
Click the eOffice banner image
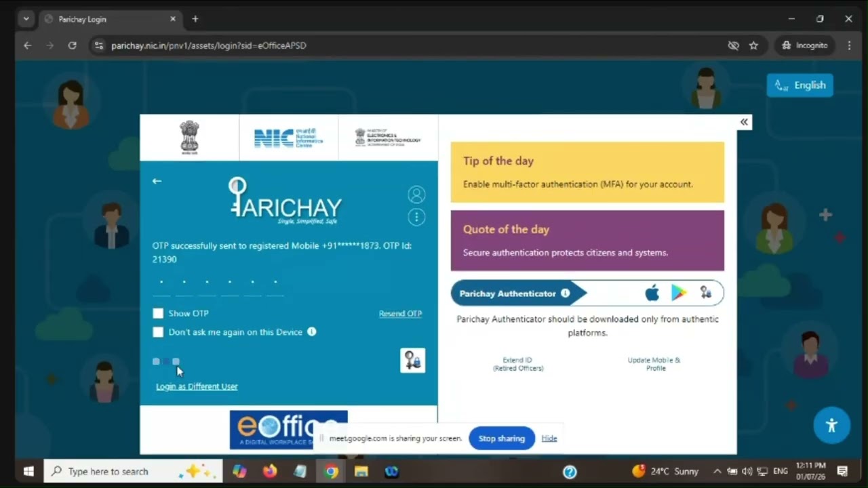pyautogui.click(x=289, y=430)
